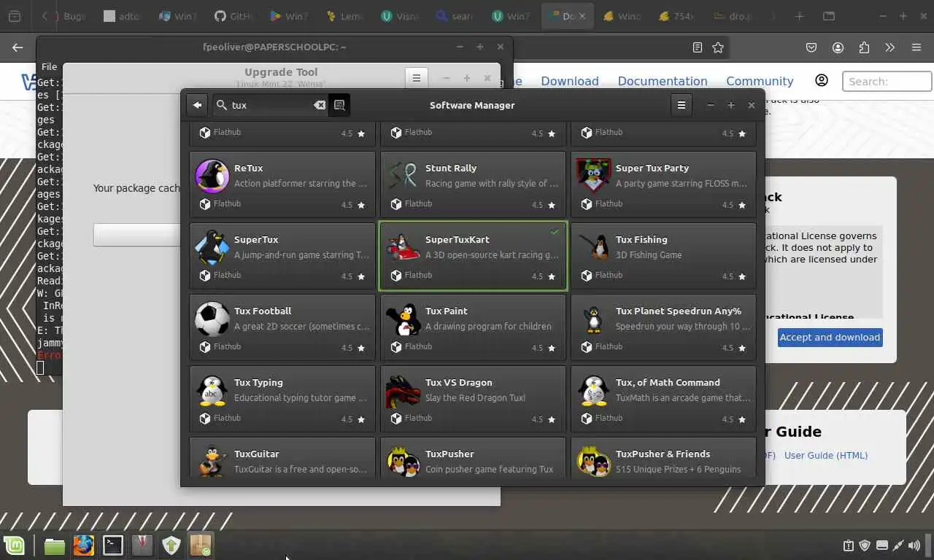
Task: Toggle reader view in browser address bar
Action: pos(698,47)
